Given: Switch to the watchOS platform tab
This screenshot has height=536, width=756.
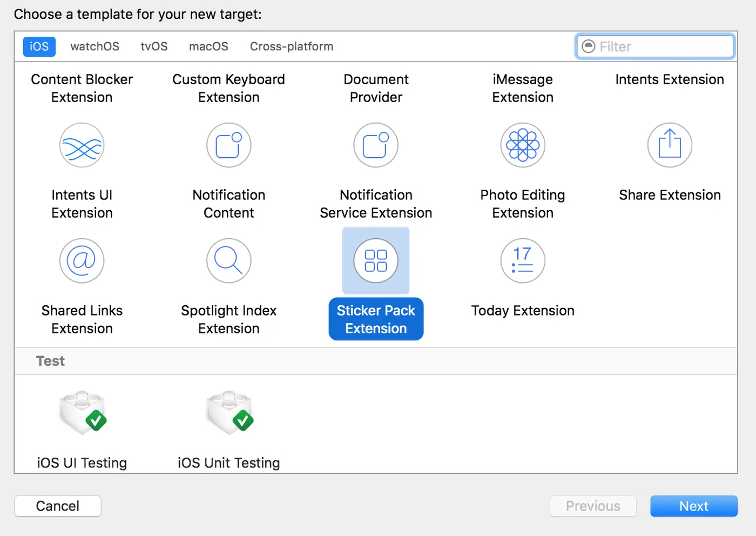Looking at the screenshot, I should (94, 46).
